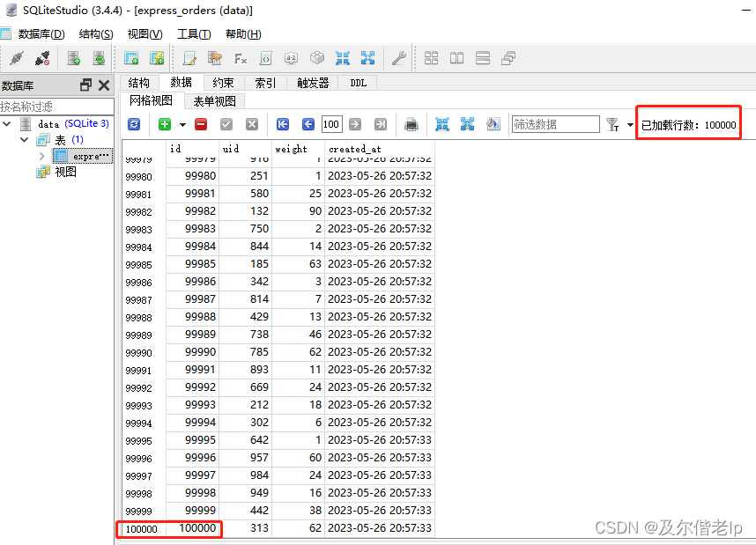Focus the 筛选数据 filter input
The height and width of the screenshot is (545, 756).
555,124
